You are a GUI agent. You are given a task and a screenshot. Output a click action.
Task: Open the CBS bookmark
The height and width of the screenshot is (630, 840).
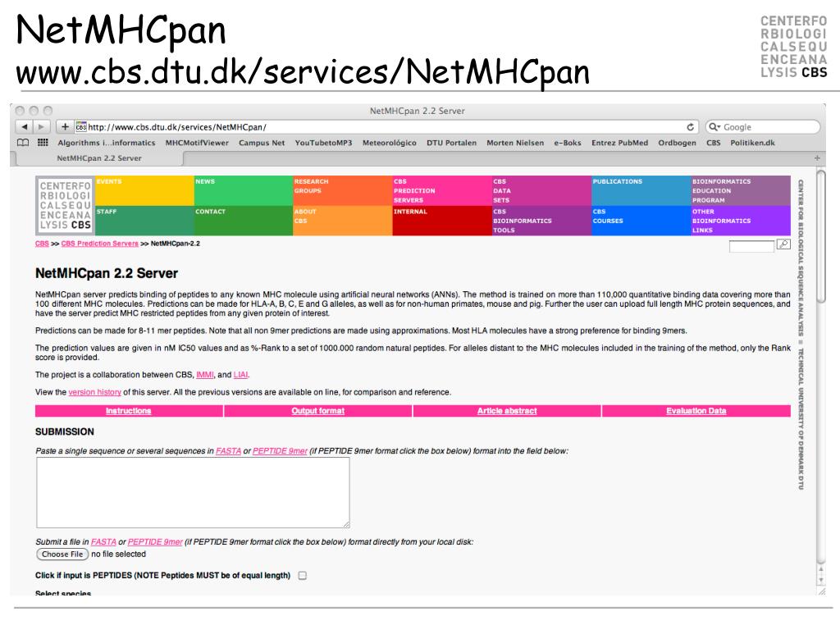pos(714,143)
